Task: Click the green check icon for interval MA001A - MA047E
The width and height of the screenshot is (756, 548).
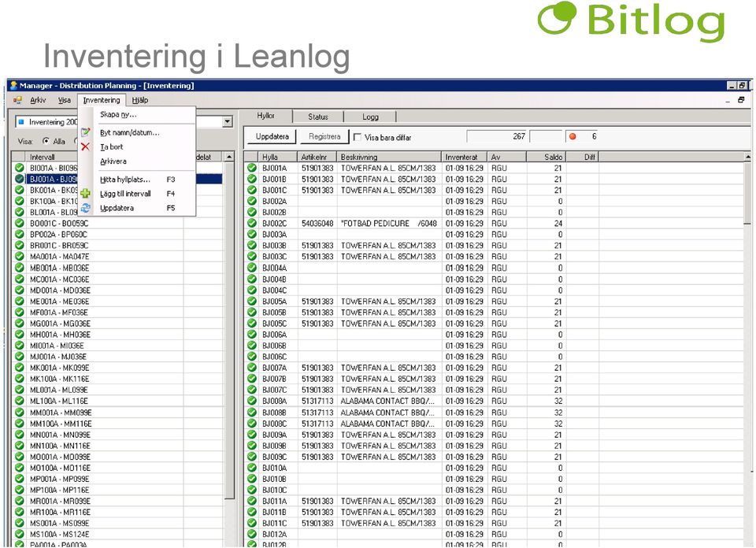Action: click(19, 257)
